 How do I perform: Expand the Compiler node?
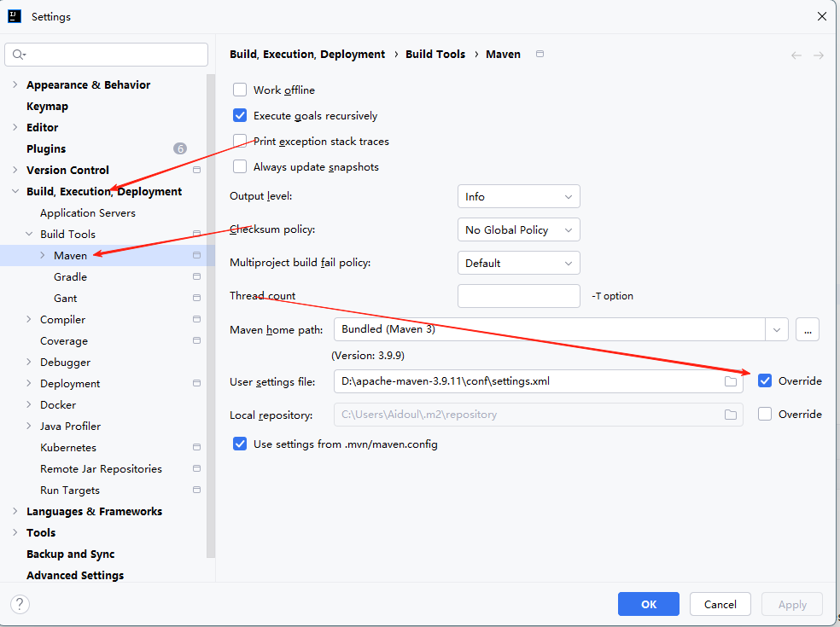(29, 319)
